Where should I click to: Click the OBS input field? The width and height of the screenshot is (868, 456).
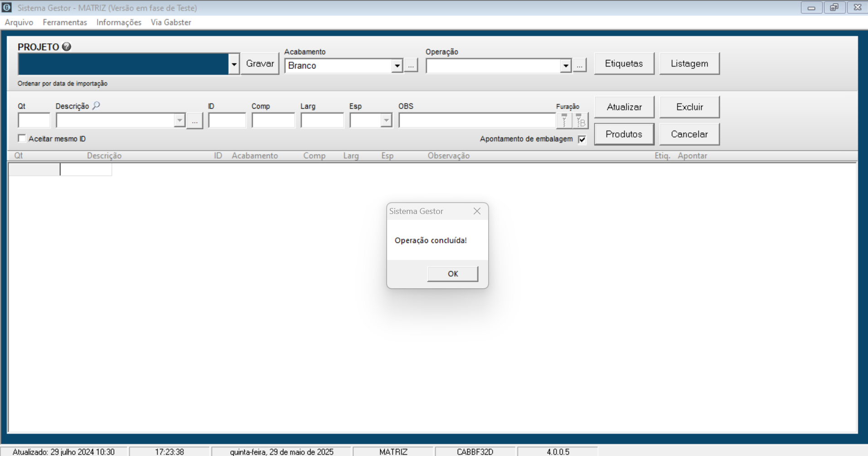(477, 121)
